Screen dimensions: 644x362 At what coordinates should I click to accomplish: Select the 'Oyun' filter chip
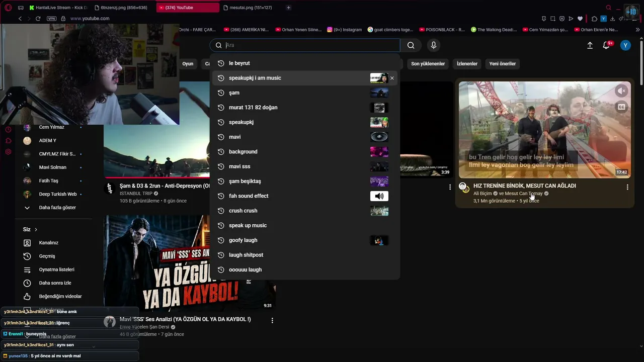188,64
